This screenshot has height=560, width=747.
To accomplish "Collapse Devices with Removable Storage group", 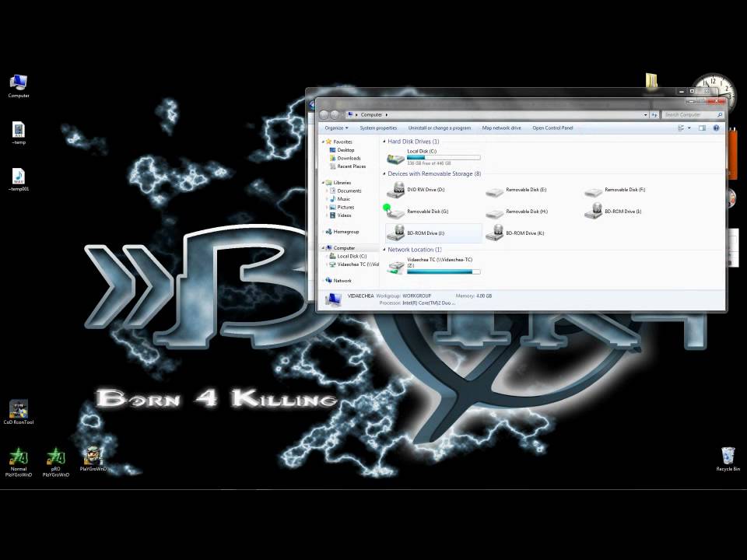I will pyautogui.click(x=384, y=173).
